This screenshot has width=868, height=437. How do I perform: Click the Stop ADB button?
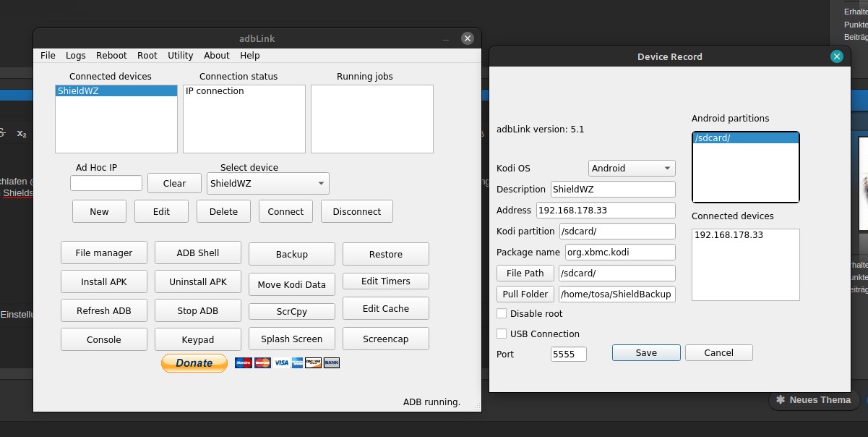coord(198,310)
